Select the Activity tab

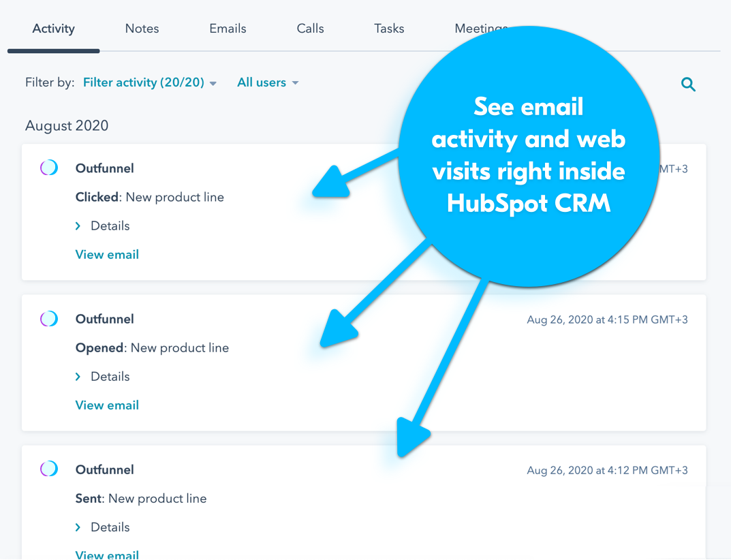click(53, 29)
